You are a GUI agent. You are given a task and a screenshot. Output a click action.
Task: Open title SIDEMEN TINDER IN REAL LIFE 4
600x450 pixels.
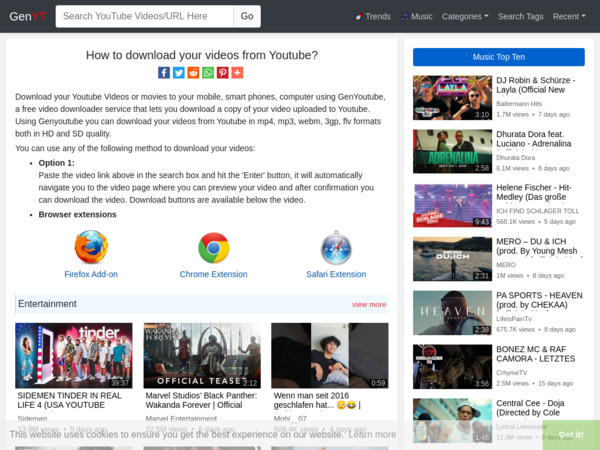(x=69, y=400)
